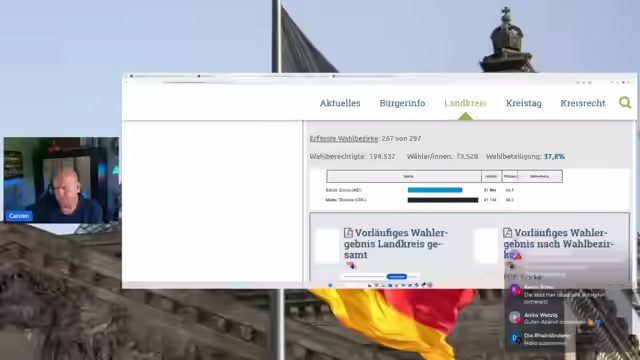The width and height of the screenshot is (640, 360).
Task: Click candidate name beside the black bar
Action: [346, 200]
